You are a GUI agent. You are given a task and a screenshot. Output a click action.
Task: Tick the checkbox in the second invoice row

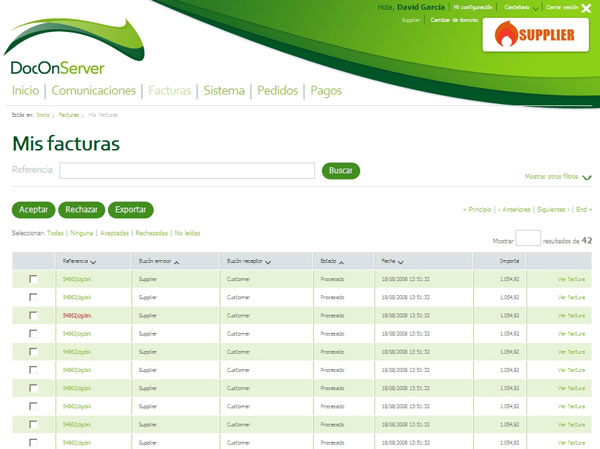click(33, 297)
